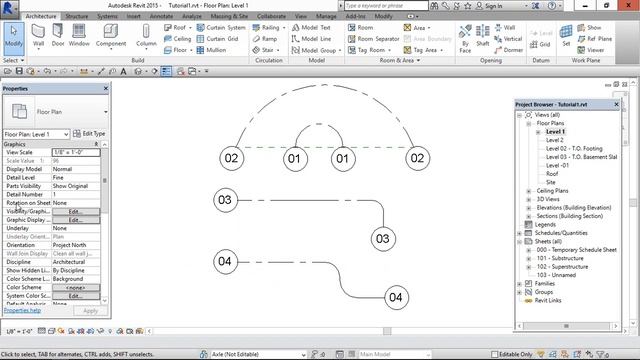Click the Grid datum tool
Image resolution: width=640 pixels, height=360 pixels.
coord(540,44)
